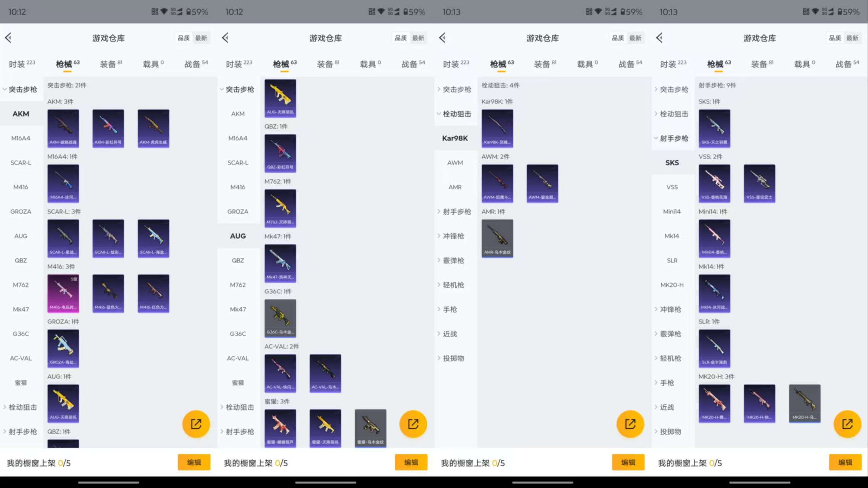The image size is (868, 488).
Task: Open the AMR-乌木金纹 skin icon
Action: 498,238
